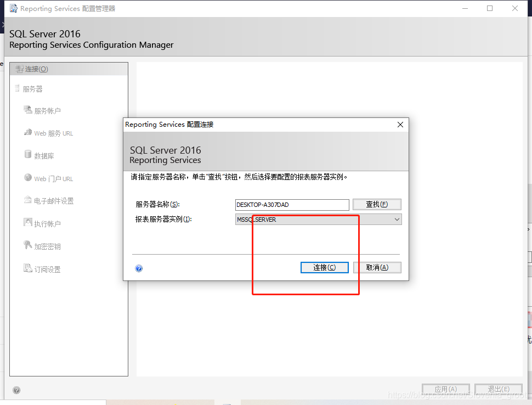Click the Database (数据库) cylinder icon
This screenshot has height=405, width=532.
(28, 154)
